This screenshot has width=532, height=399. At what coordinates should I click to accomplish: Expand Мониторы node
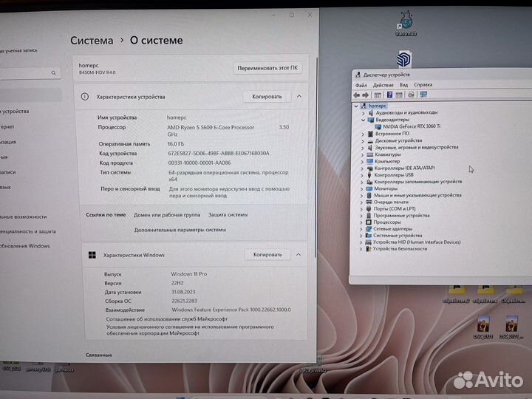[x=361, y=189]
